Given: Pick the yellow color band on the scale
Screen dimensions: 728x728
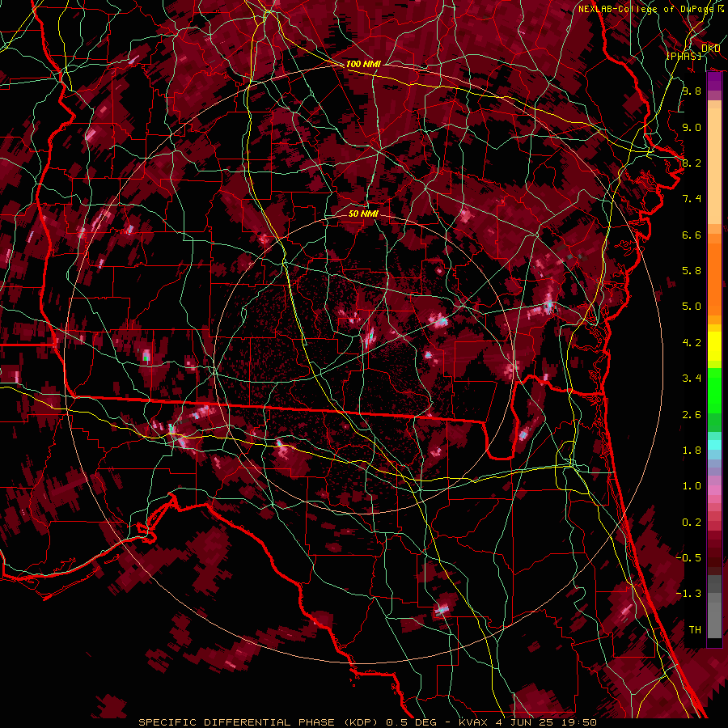Looking at the screenshot, I should [714, 346].
